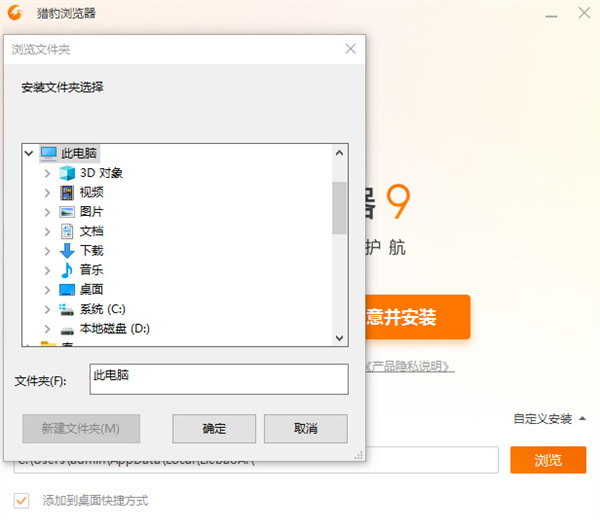Click the folder tree scrollbar thumb

pyautogui.click(x=339, y=208)
